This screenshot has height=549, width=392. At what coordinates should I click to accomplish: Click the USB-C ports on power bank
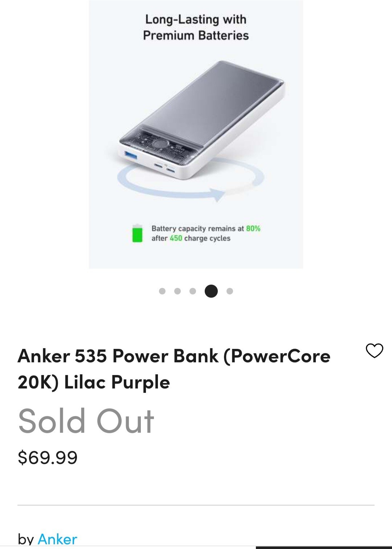(x=165, y=167)
